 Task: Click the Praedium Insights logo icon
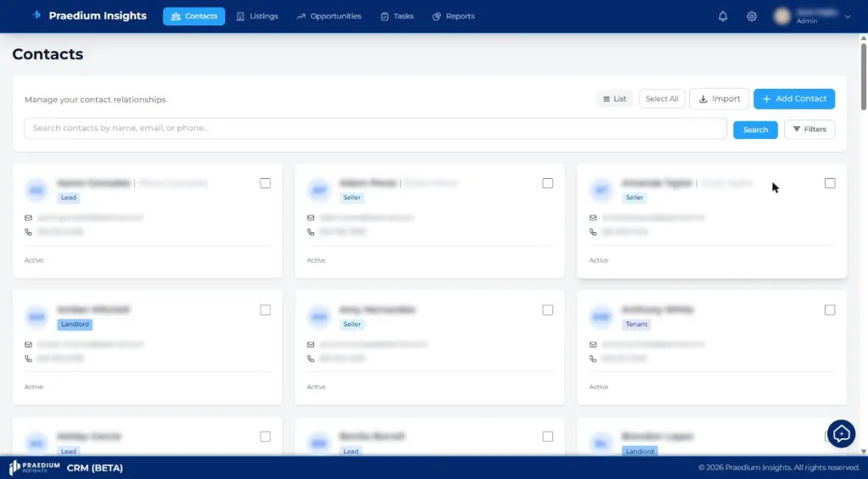pyautogui.click(x=36, y=15)
